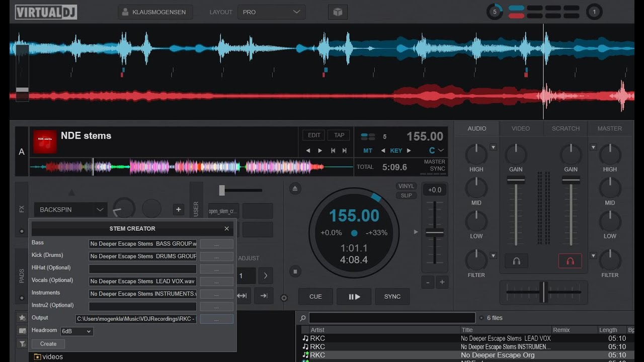Open the 3D cube icon next to layout
Screen dimensions: 644x362
click(338, 12)
